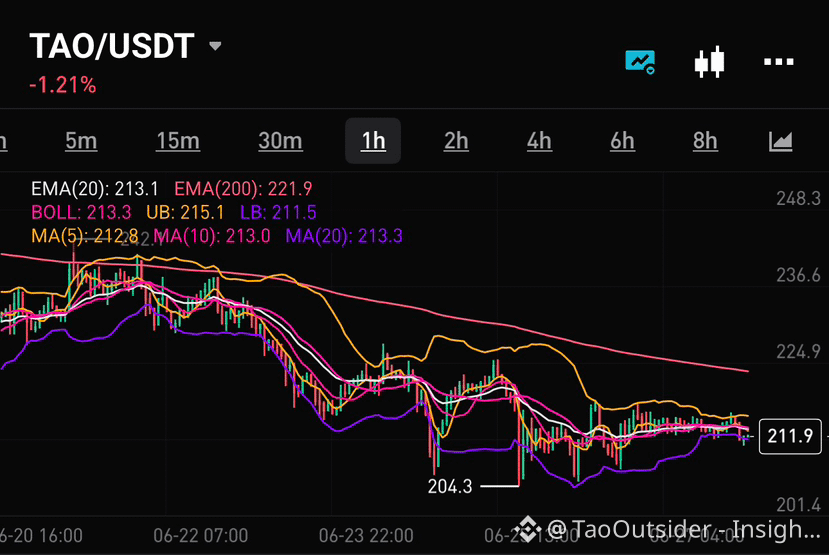Tap the candlestick chart type icon
This screenshot has height=555, width=829.
709,62
